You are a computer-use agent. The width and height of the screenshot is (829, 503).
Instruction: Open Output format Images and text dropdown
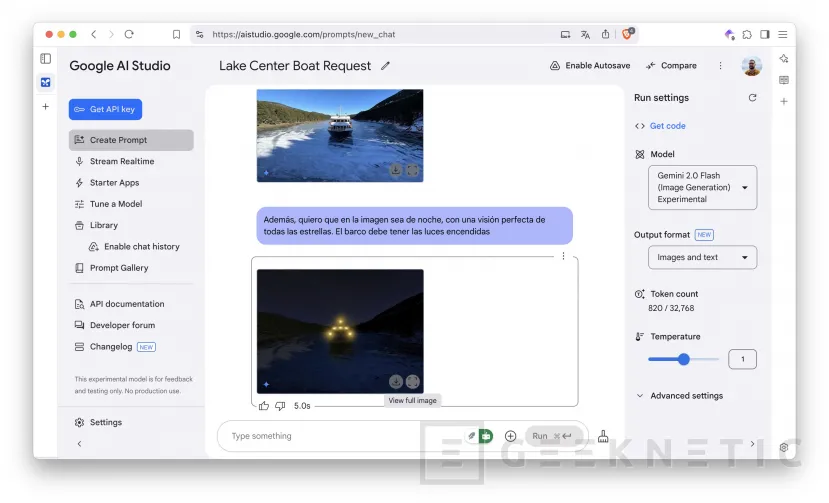702,257
